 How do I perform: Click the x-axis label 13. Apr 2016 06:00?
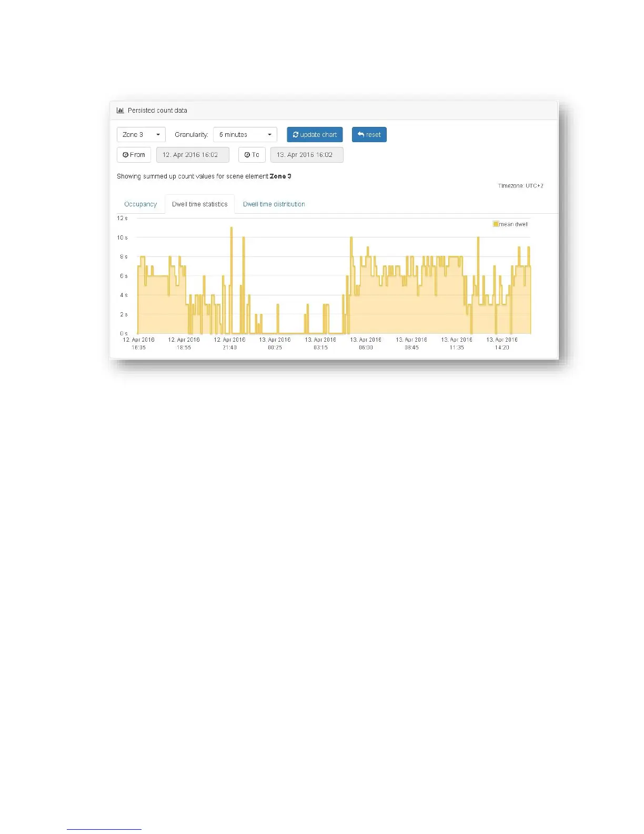click(366, 344)
